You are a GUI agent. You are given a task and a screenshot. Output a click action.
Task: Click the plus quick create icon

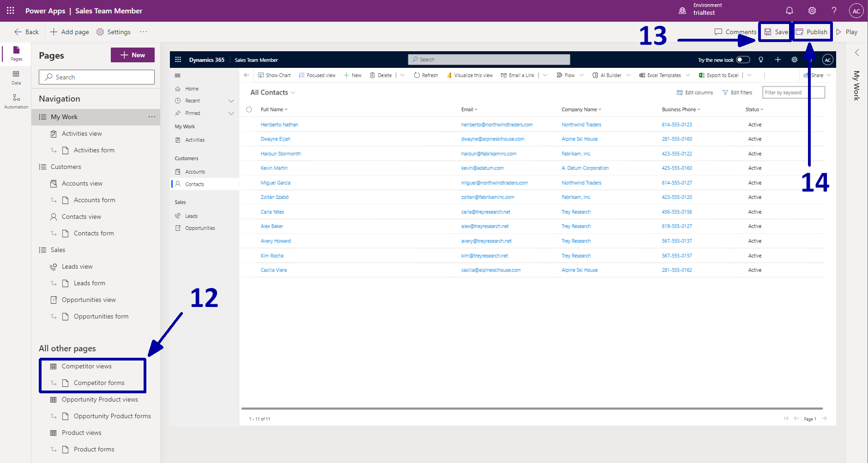tap(778, 60)
